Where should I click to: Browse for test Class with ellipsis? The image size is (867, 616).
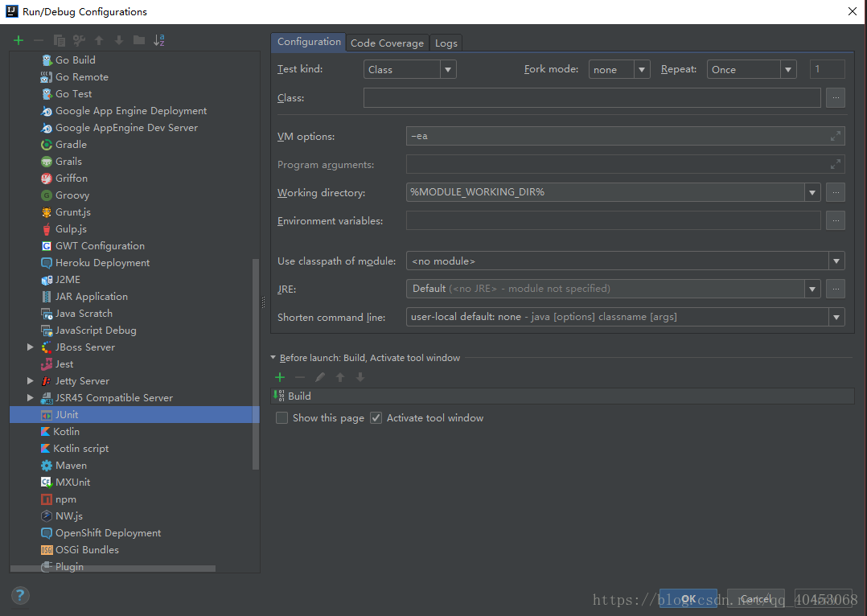point(836,98)
